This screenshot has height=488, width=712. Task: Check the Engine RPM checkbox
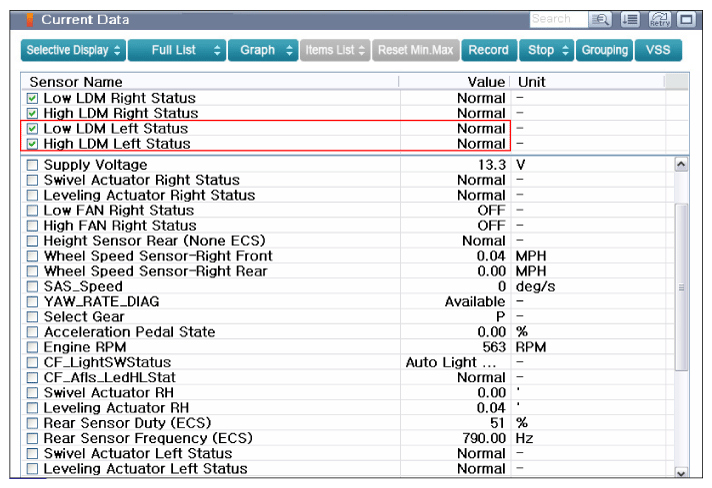point(32,347)
